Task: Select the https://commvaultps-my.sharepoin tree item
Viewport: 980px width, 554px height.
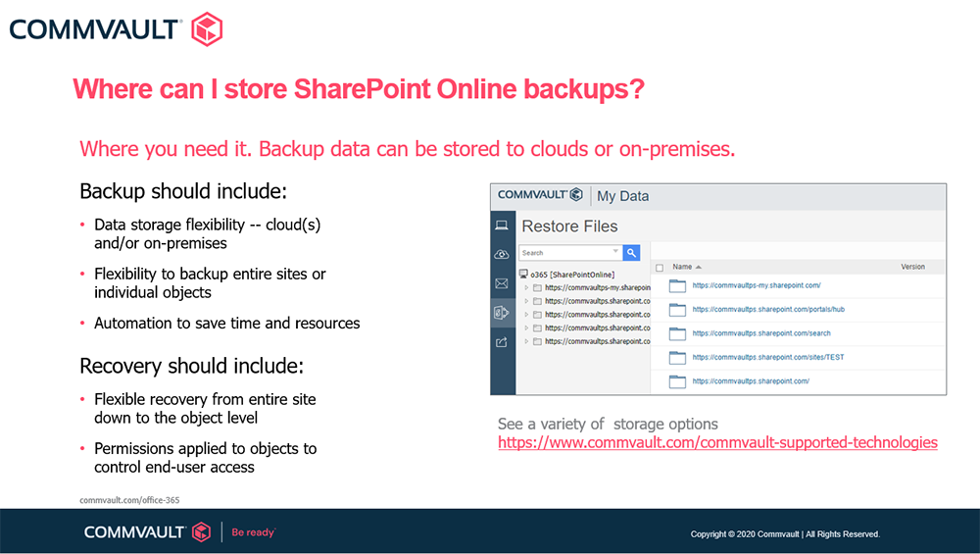Action: click(x=598, y=287)
